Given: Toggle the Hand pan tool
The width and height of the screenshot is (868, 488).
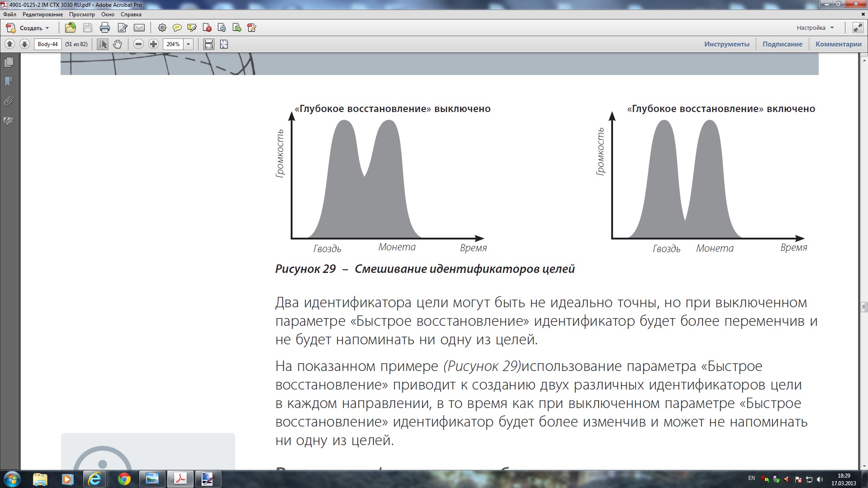Looking at the screenshot, I should [118, 44].
